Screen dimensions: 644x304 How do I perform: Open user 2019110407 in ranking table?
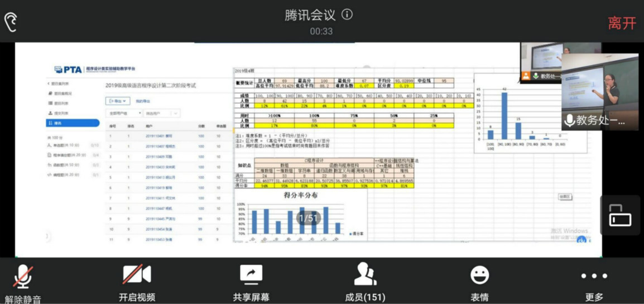(160, 146)
